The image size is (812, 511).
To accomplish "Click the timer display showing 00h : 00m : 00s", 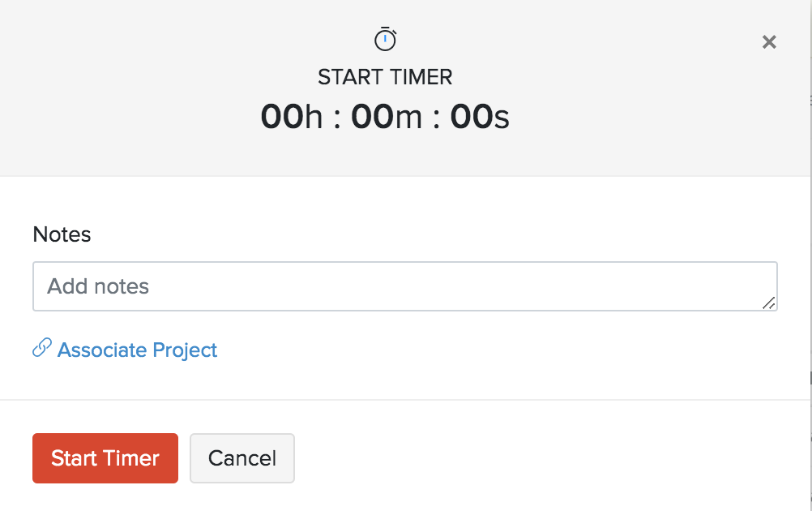I will tap(385, 117).
